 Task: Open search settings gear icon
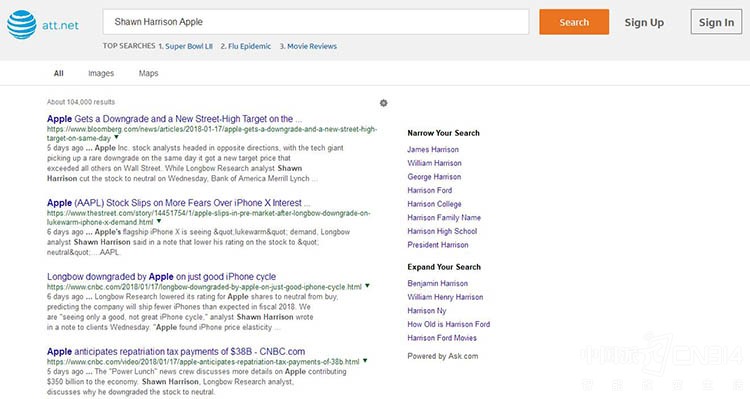(x=384, y=103)
